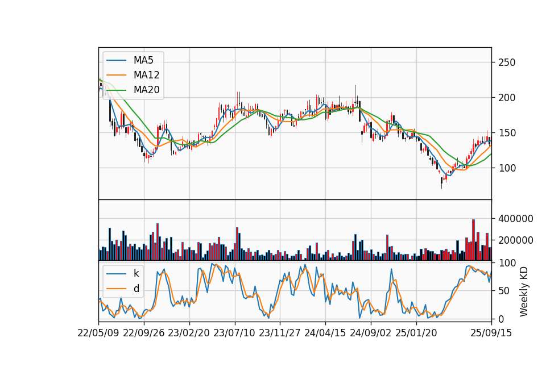Click the MA20 legend label

click(x=146, y=90)
